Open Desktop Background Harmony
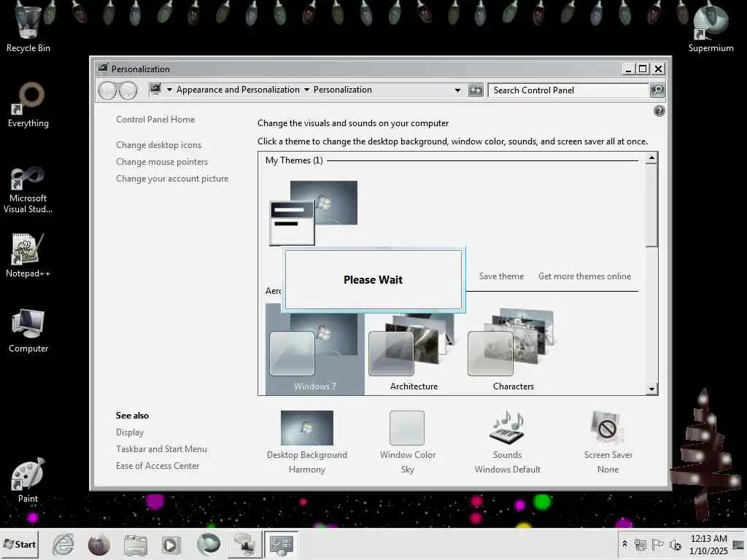This screenshot has height=560, width=747. [307, 442]
